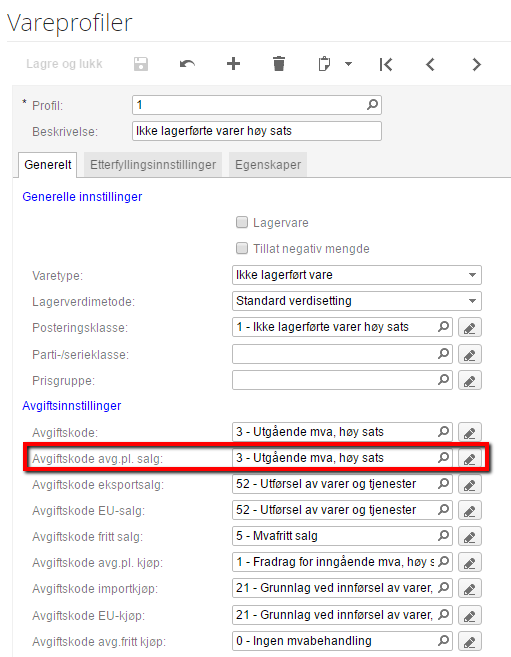511x657 pixels.
Task: Delete record using trash can icon
Action: point(279,64)
